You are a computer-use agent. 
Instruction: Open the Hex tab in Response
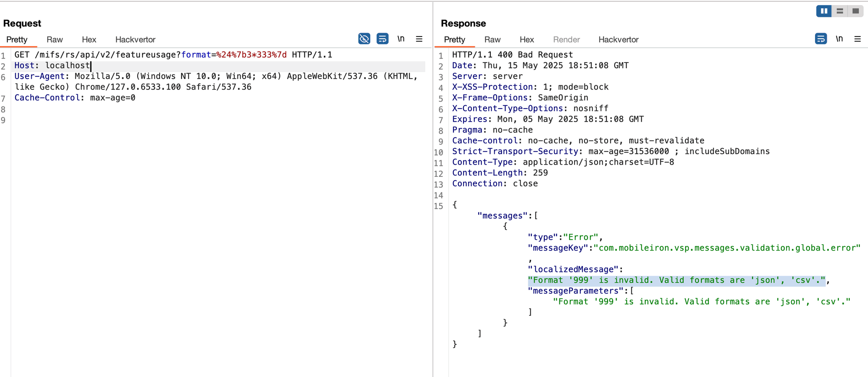coord(526,40)
